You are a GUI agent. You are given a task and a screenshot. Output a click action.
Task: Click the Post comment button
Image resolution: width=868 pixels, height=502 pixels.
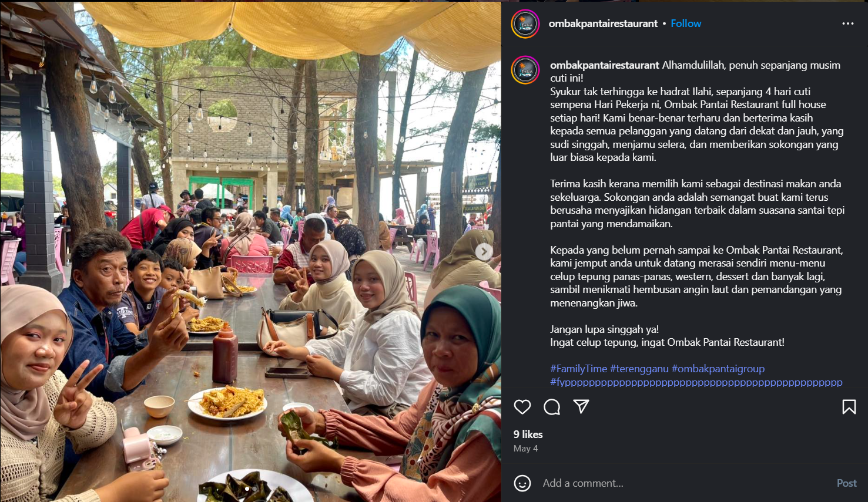tap(846, 483)
